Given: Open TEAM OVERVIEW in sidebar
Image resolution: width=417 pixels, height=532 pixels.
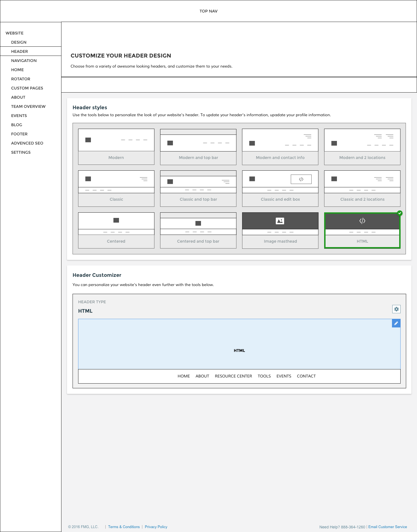Looking at the screenshot, I should pyautogui.click(x=28, y=106).
